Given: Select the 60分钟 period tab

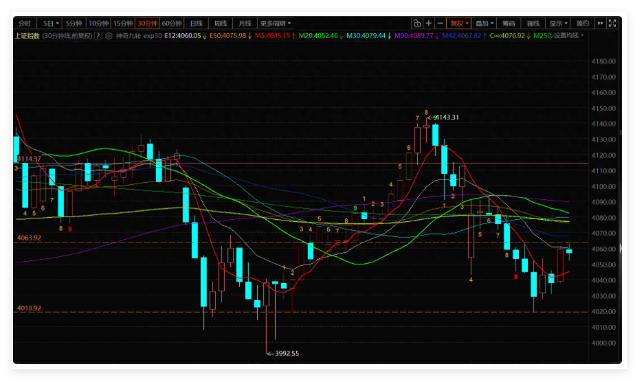Looking at the screenshot, I should coord(172,23).
